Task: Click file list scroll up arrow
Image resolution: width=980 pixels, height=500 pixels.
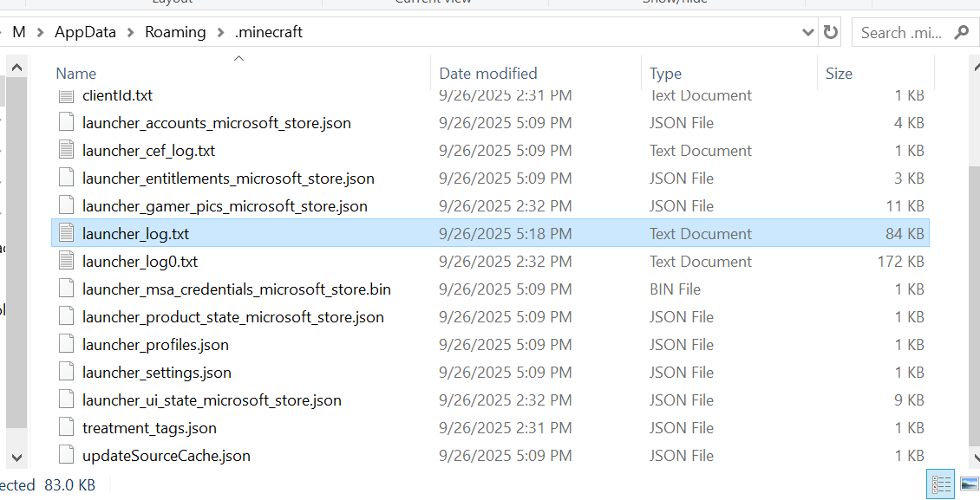Action: 975,66
